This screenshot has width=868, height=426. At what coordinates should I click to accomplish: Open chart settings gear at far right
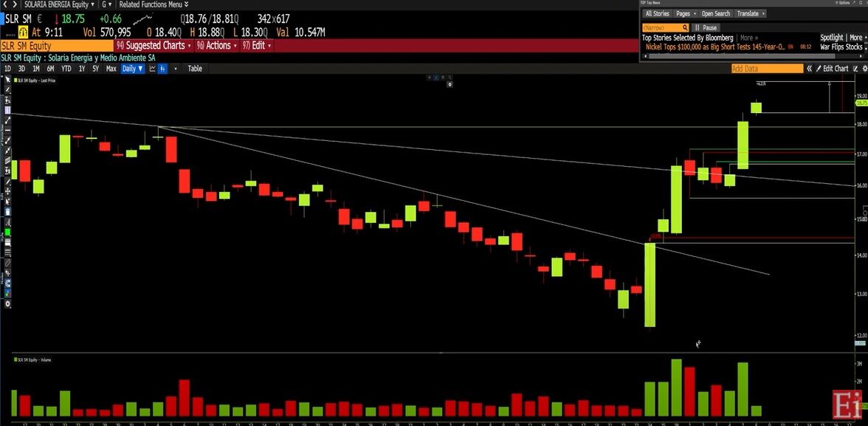pos(865,69)
